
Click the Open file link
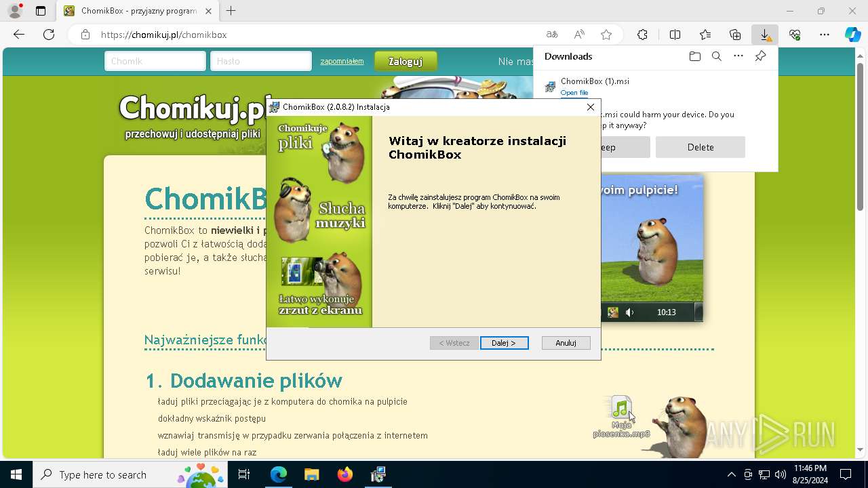click(574, 93)
